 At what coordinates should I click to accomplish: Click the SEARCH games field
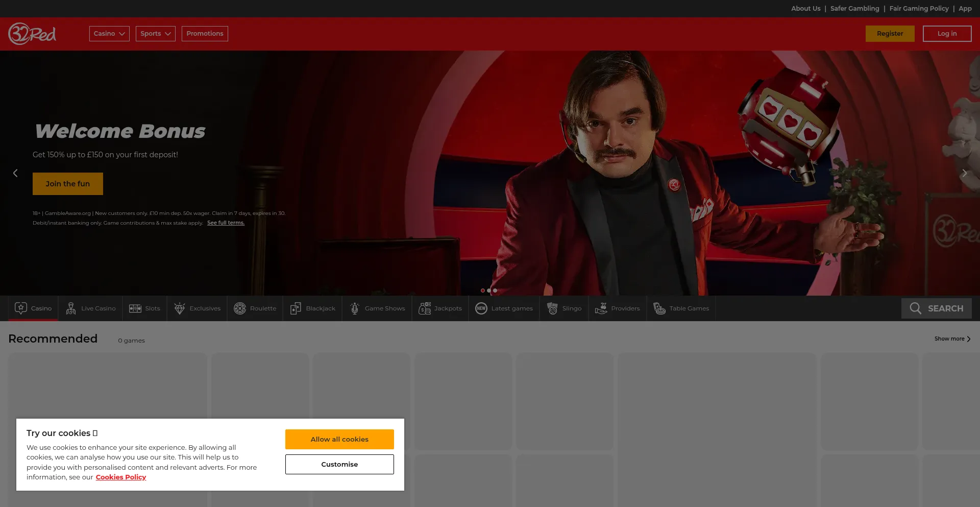[x=937, y=308]
